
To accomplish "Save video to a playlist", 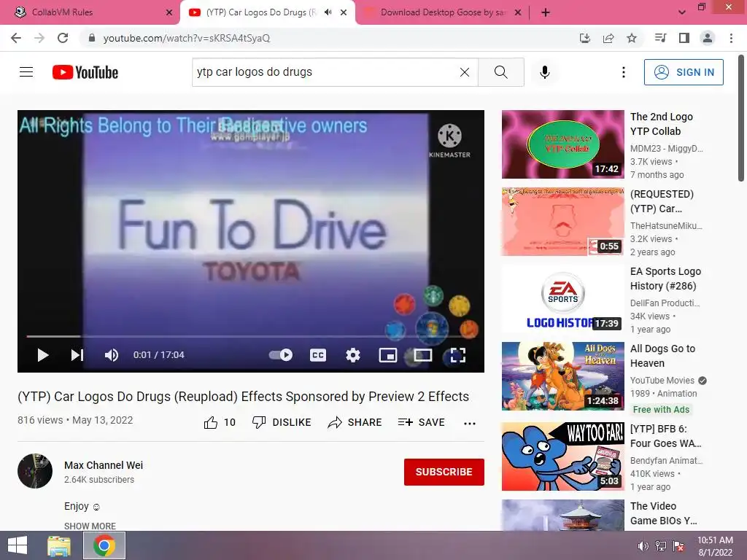I will pyautogui.click(x=422, y=422).
